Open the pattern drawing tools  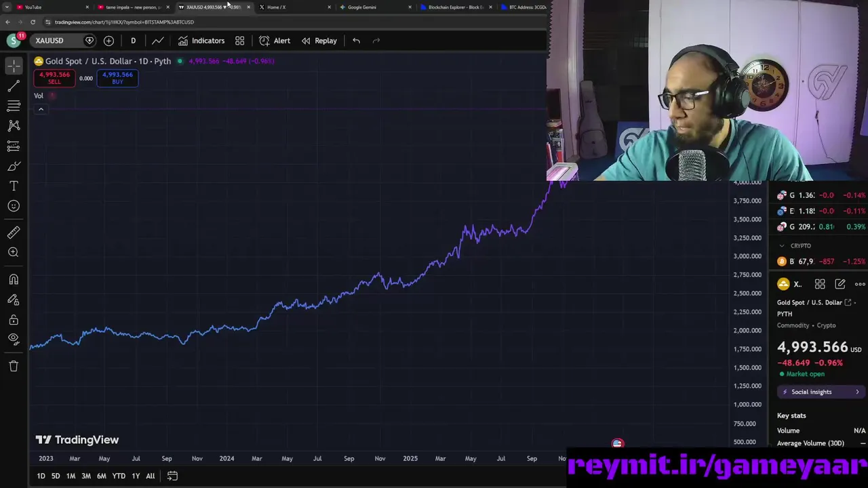[14, 126]
